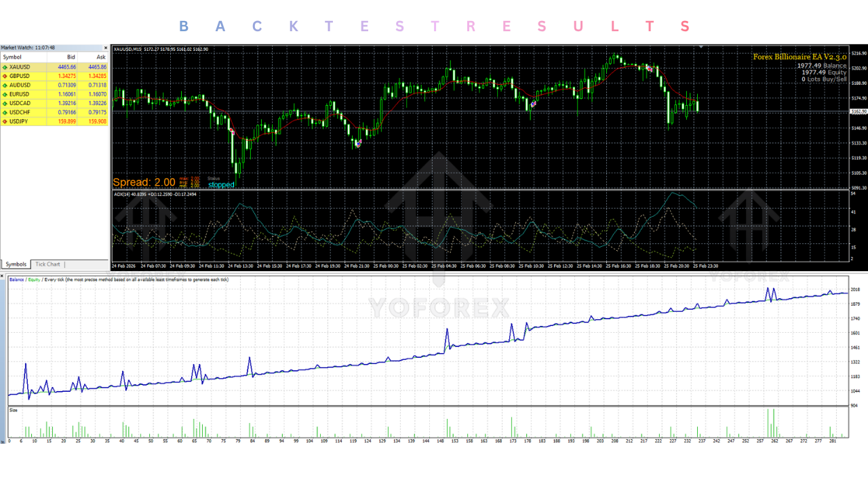Select the XAUUSD symbol name

point(20,67)
